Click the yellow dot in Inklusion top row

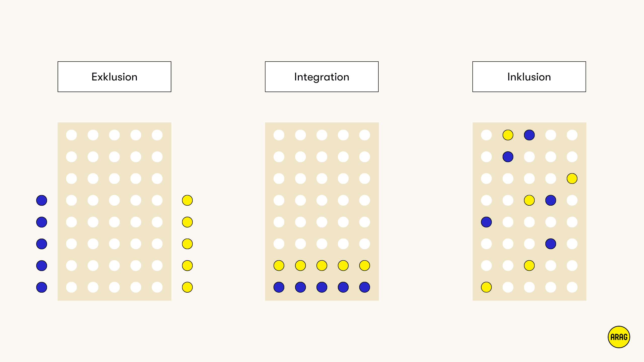click(508, 135)
